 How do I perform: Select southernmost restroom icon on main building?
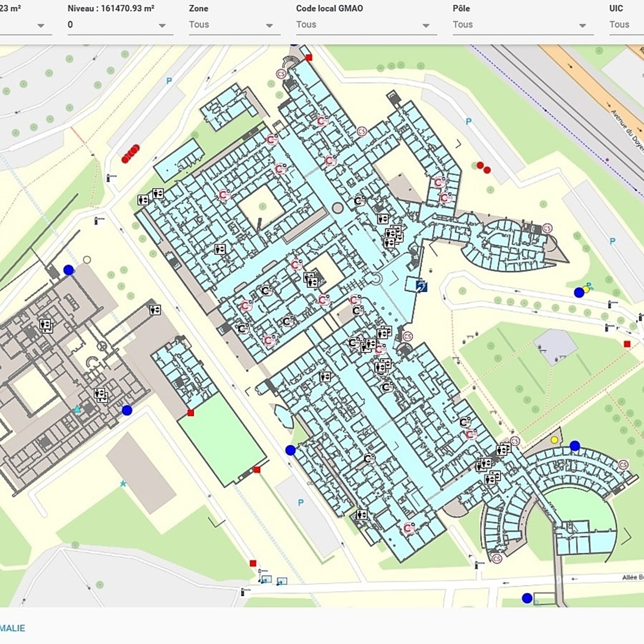[x=361, y=514]
